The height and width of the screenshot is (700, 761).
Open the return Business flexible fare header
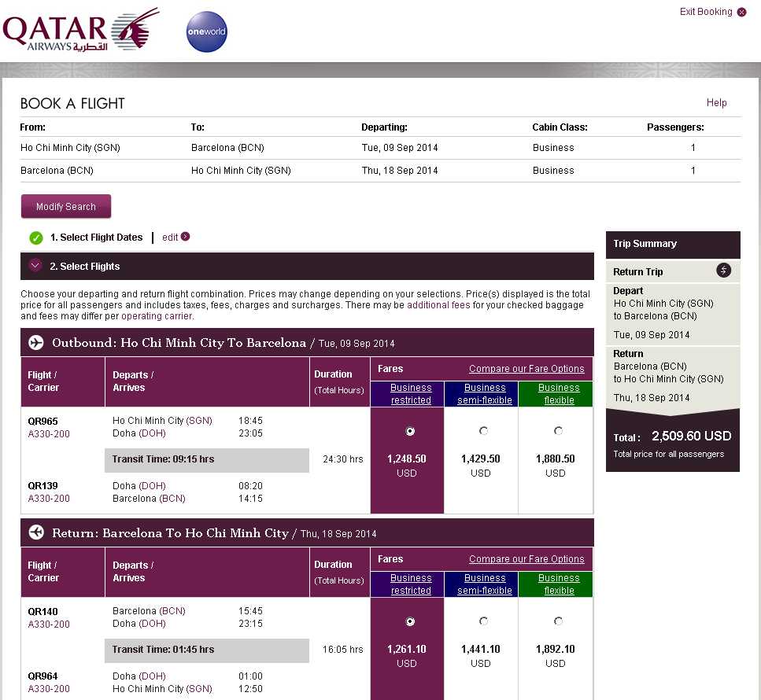[x=559, y=584]
